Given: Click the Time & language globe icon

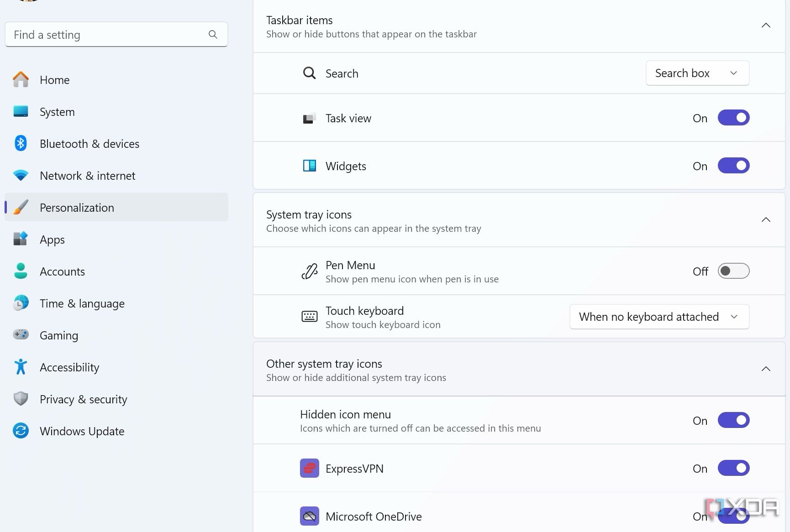Looking at the screenshot, I should [x=21, y=303].
